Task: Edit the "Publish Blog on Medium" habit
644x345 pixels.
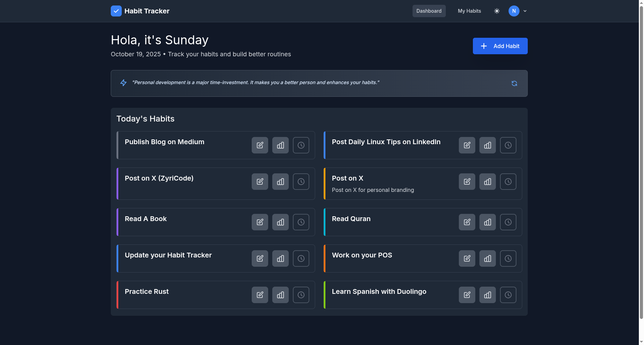Action: (x=260, y=145)
